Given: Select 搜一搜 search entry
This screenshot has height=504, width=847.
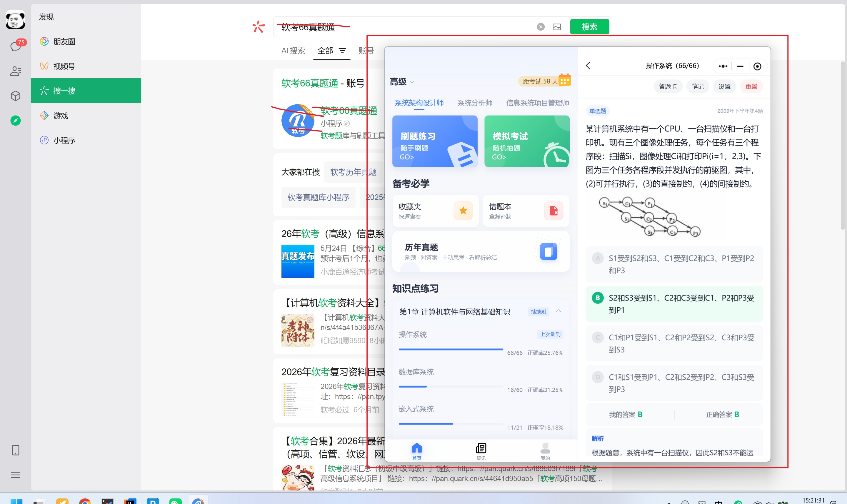Looking at the screenshot, I should point(86,91).
